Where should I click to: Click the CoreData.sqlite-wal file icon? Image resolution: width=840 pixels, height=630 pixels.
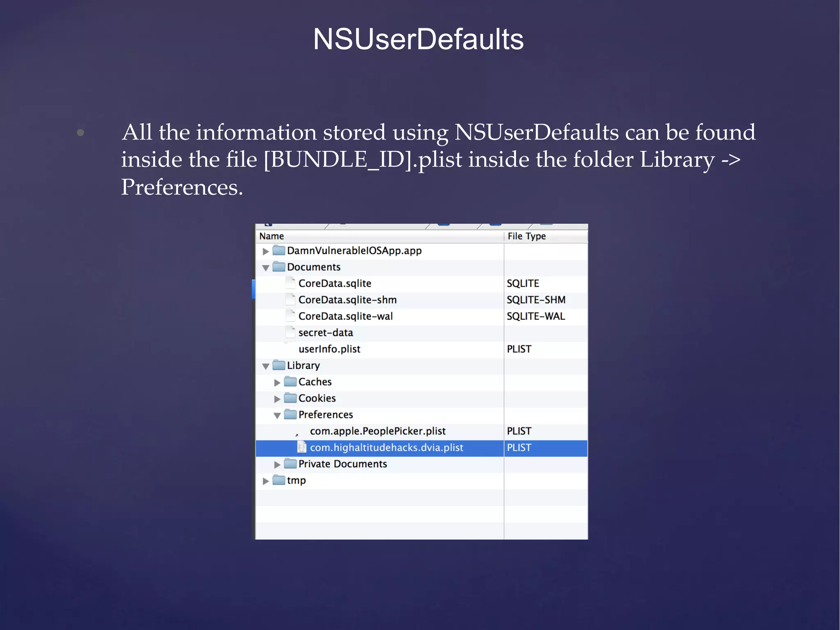coord(290,316)
